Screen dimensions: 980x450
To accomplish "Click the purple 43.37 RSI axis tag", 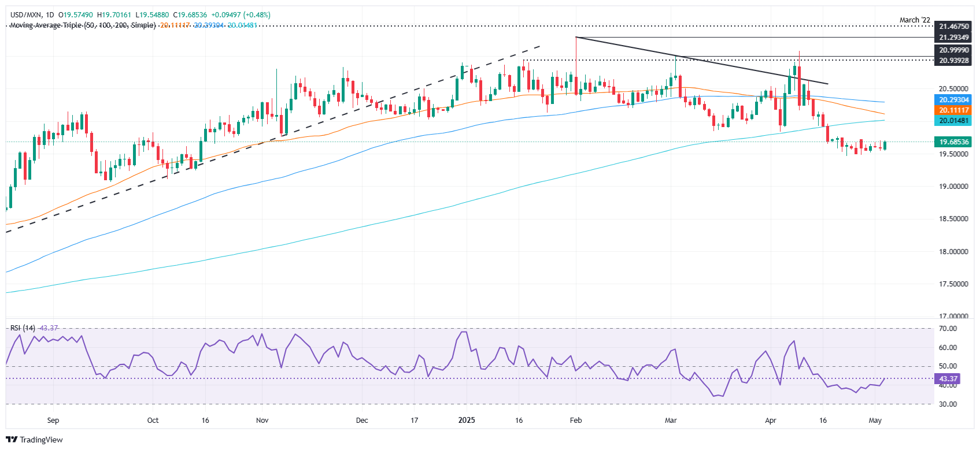I will tap(948, 379).
